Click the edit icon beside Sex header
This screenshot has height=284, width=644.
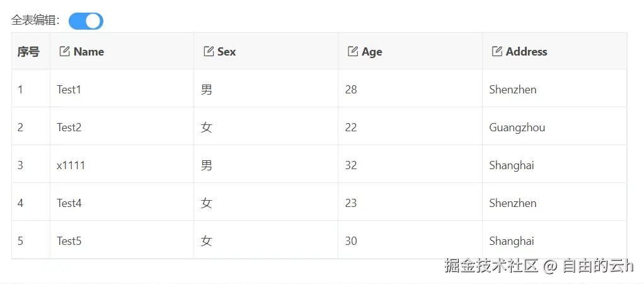click(209, 52)
